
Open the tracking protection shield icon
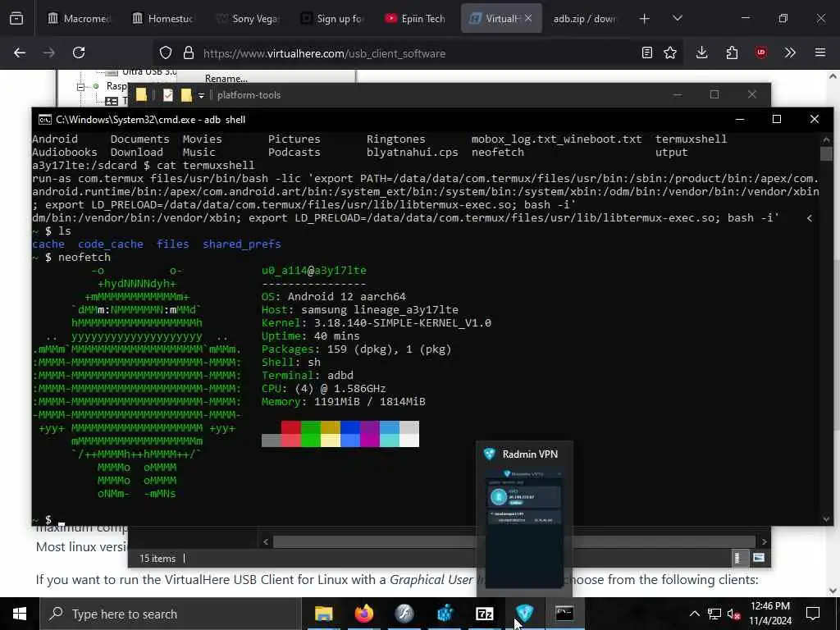[166, 52]
